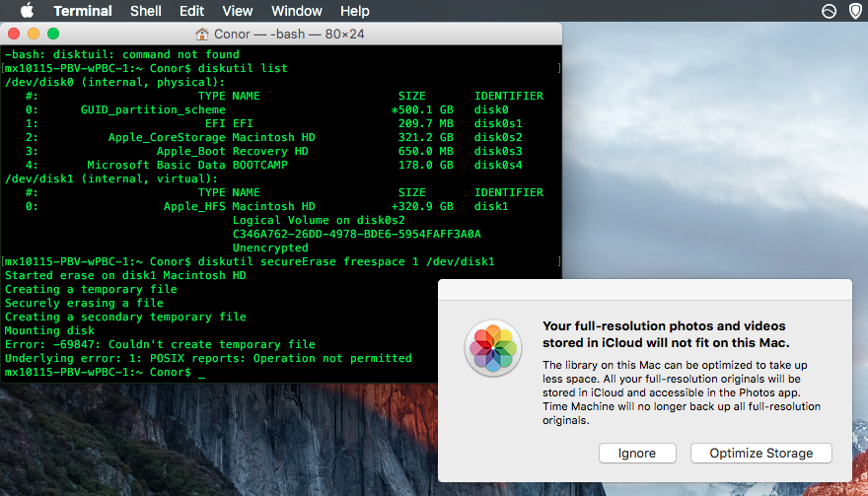
Task: Click 'Underlying error: 1: POSIX reports' line
Action: coord(208,359)
